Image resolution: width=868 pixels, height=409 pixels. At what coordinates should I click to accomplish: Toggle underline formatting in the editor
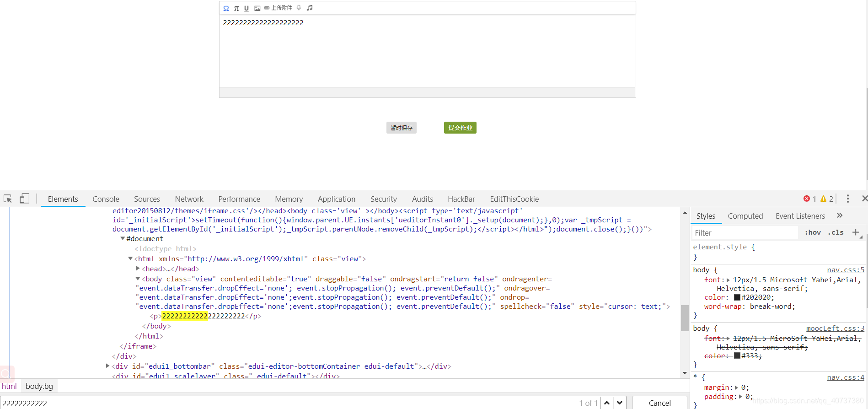pyautogui.click(x=246, y=8)
